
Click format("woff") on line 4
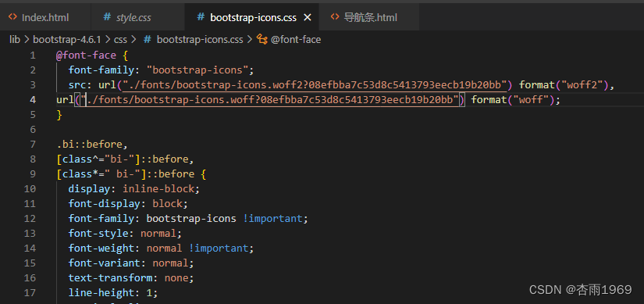(512, 100)
